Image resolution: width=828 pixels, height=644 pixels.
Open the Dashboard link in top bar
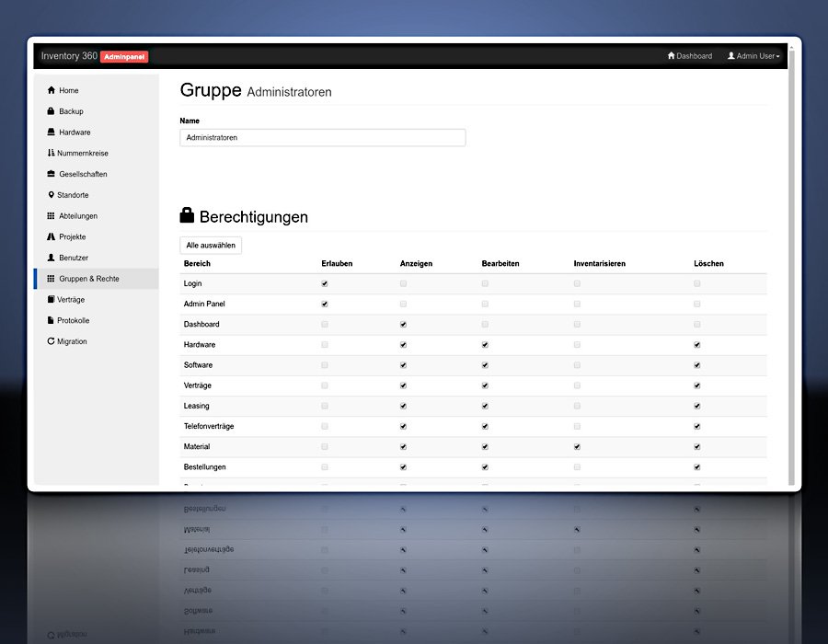tap(690, 56)
